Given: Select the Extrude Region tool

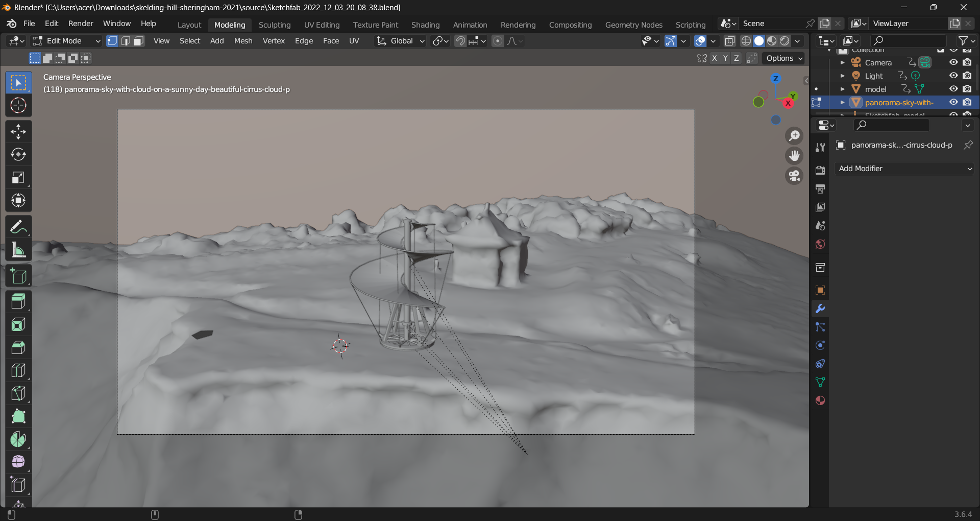Looking at the screenshot, I should [18, 302].
